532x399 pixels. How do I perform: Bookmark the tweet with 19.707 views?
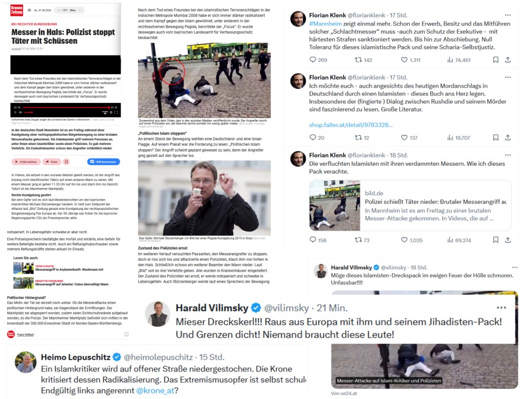click(x=496, y=138)
